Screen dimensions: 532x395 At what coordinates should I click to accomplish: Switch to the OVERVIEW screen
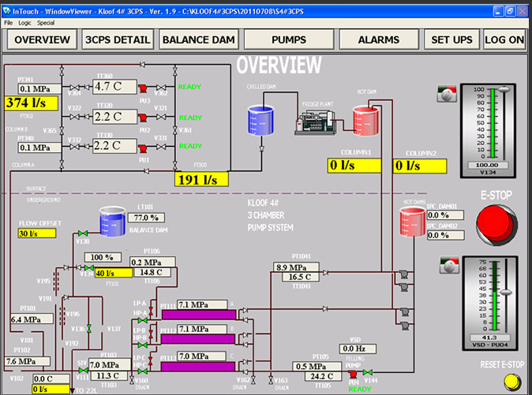(42, 39)
